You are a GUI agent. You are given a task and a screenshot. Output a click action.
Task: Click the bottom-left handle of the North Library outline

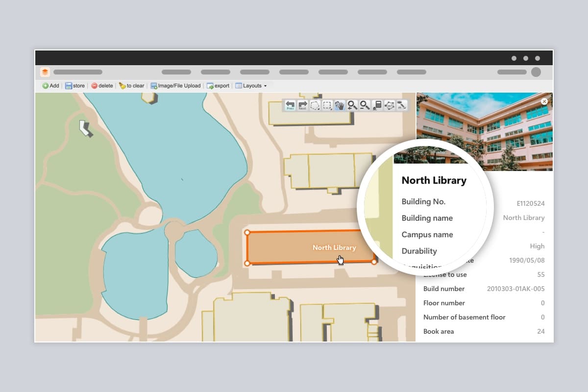(247, 263)
